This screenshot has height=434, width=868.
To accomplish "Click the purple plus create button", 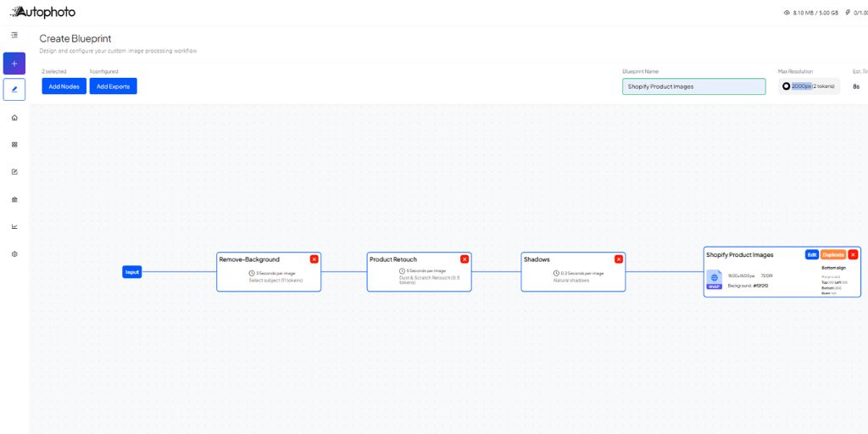I will pos(14,64).
